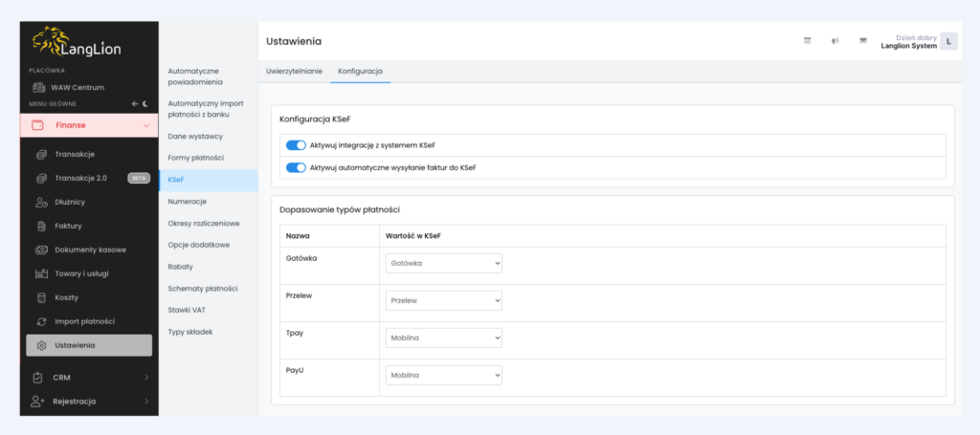The width and height of the screenshot is (980, 435).
Task: Open the PayU KSeF value dropdown
Action: [x=444, y=376]
